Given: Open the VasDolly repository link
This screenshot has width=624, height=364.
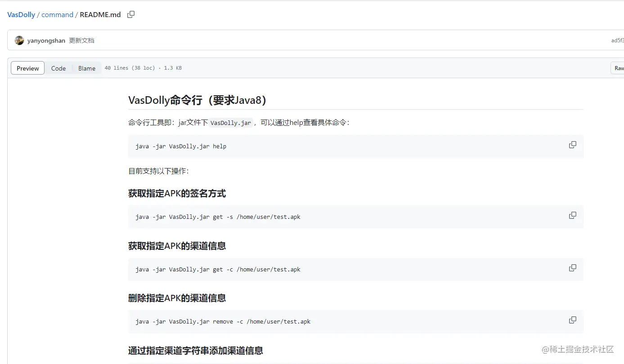Looking at the screenshot, I should tap(21, 14).
